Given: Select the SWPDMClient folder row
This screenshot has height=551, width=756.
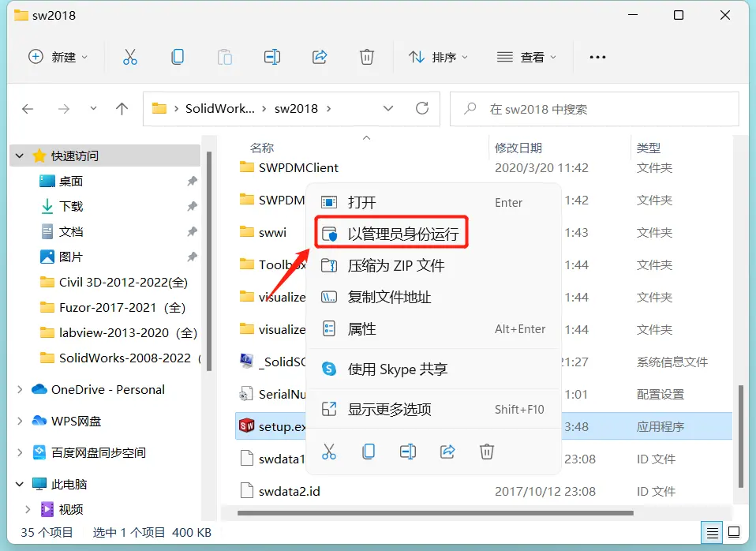Looking at the screenshot, I should (x=482, y=167).
